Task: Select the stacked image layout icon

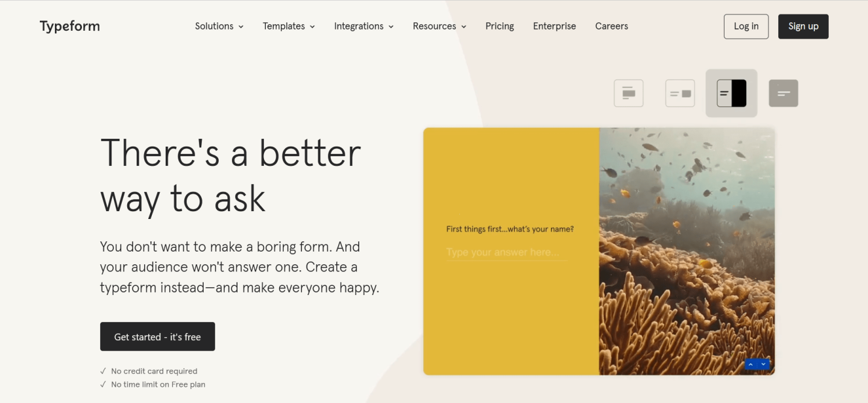Action: point(628,94)
